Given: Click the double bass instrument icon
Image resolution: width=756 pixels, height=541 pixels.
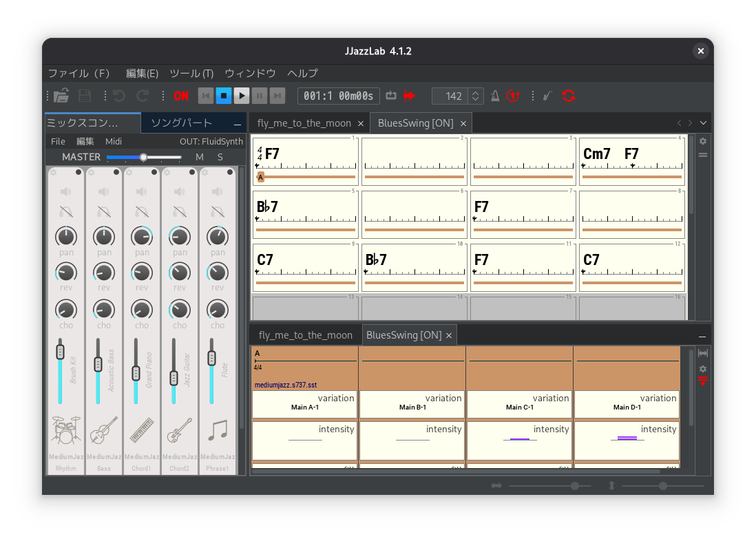Looking at the screenshot, I should click(x=104, y=430).
